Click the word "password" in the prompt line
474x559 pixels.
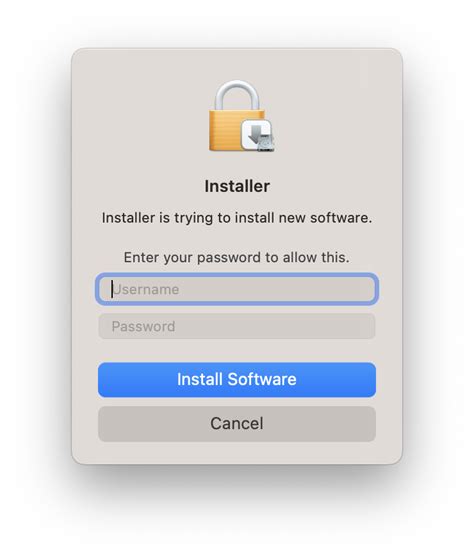(229, 258)
